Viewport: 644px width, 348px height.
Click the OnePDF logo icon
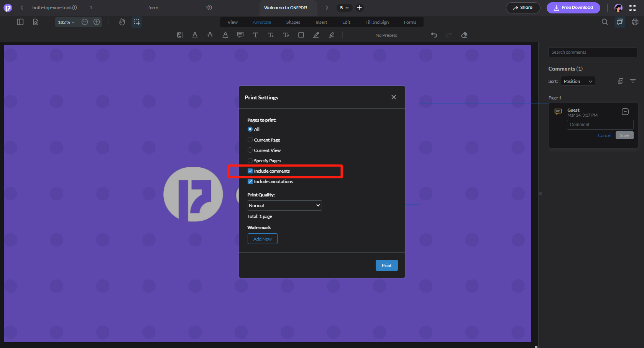tap(8, 8)
